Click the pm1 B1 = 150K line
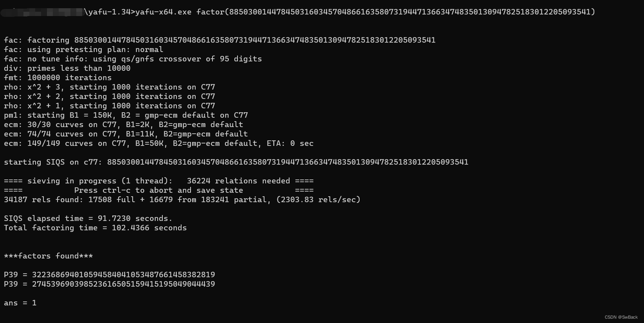This screenshot has height=323, width=644. pos(126,115)
